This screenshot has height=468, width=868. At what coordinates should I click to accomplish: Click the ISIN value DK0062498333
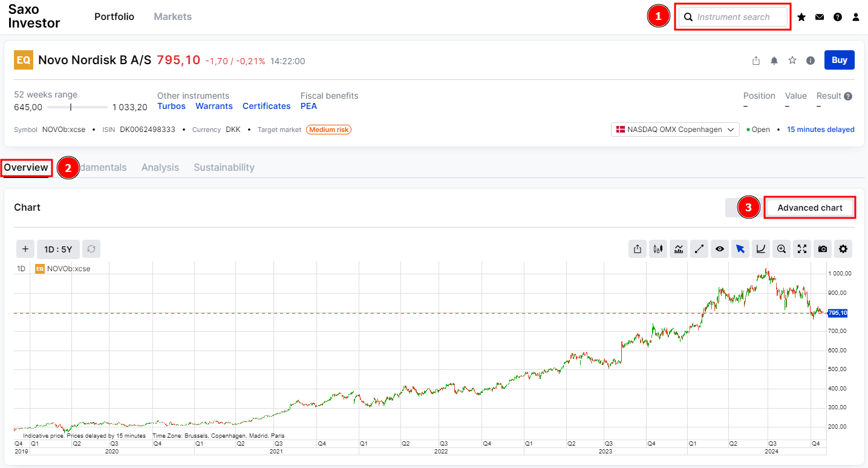(x=148, y=130)
